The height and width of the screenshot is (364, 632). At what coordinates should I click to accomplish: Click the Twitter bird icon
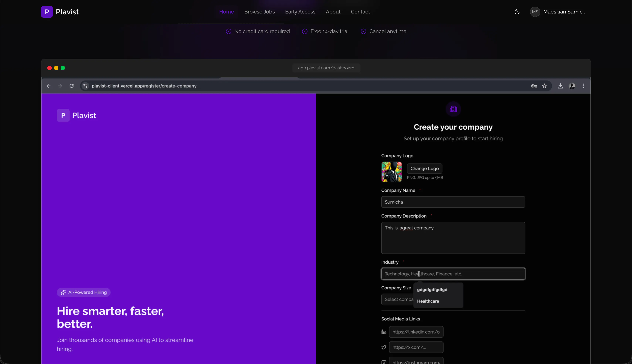(x=384, y=347)
